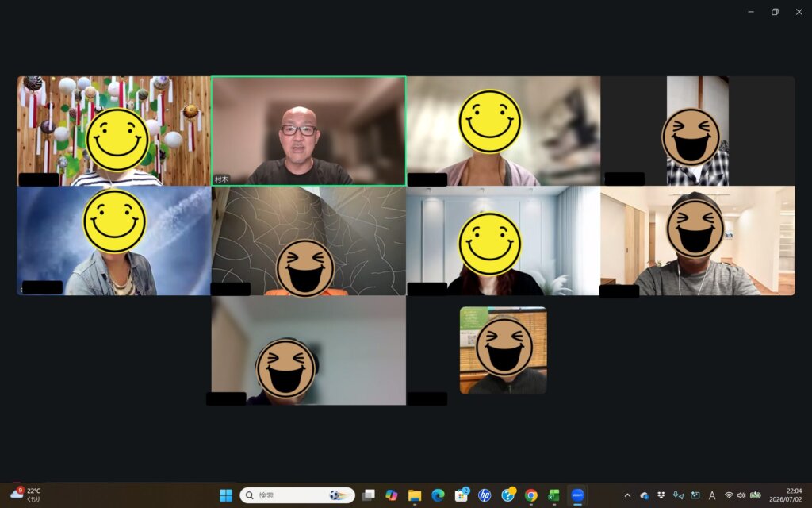Switch to Google Chrome
This screenshot has height=508, width=812.
click(x=530, y=495)
